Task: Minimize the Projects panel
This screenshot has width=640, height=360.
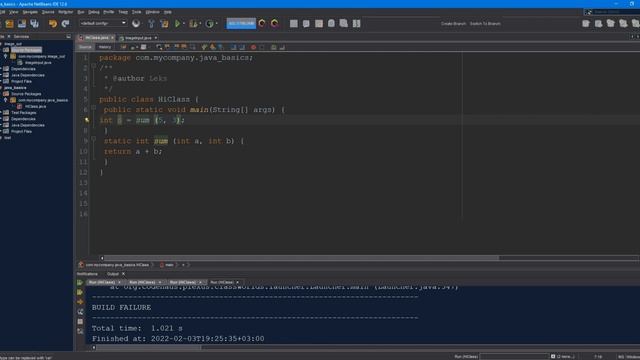Action: click(68, 36)
